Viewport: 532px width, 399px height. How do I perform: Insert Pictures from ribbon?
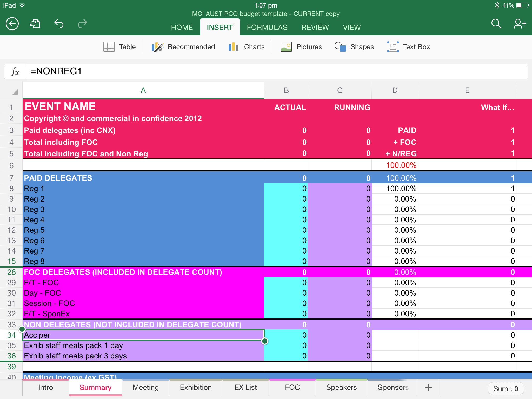click(301, 47)
